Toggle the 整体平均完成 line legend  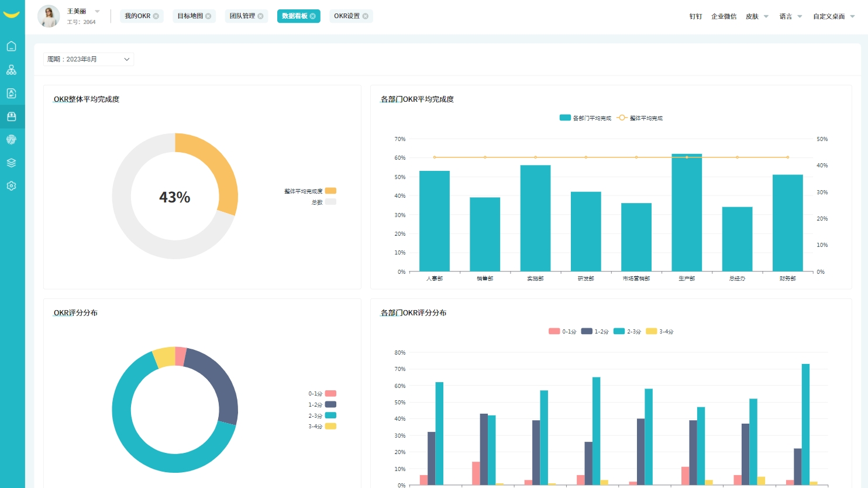tap(640, 118)
